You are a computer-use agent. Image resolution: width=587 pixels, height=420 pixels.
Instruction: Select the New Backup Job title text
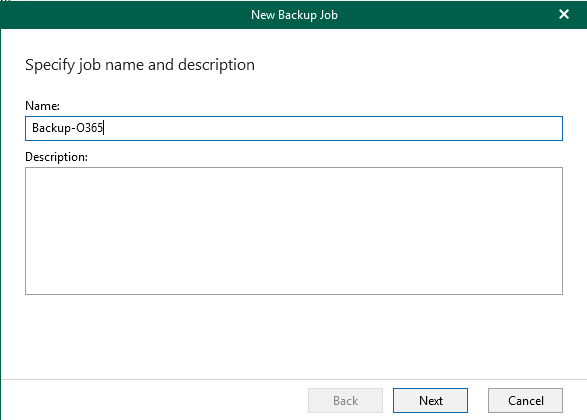pyautogui.click(x=294, y=15)
